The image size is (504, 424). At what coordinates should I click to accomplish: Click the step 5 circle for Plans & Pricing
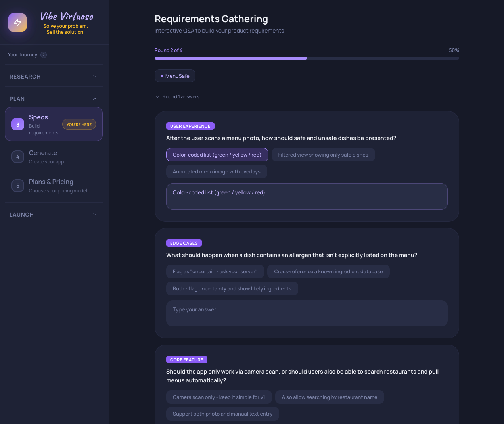(x=17, y=185)
